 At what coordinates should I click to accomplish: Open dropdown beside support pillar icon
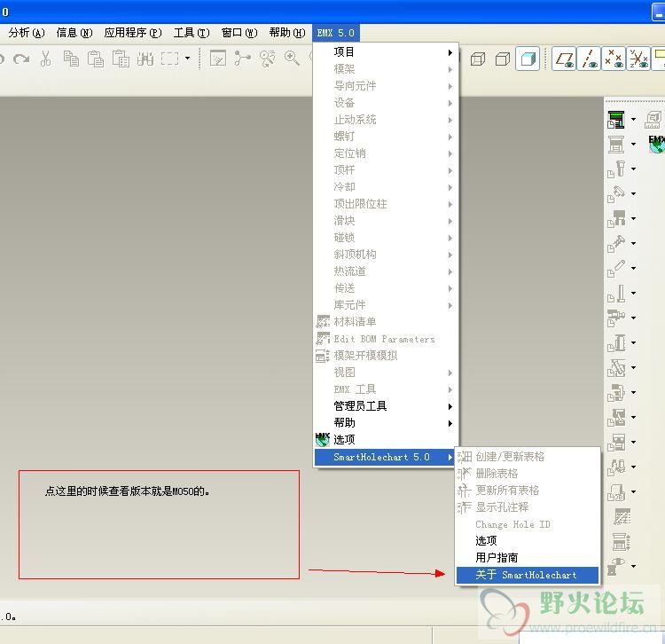634,218
